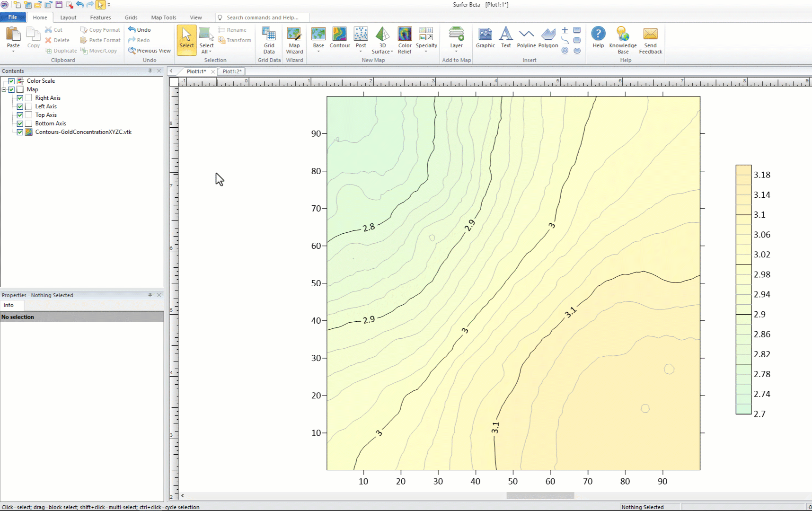
Task: Toggle the Map visibility checkbox
Action: pyautogui.click(x=11, y=89)
